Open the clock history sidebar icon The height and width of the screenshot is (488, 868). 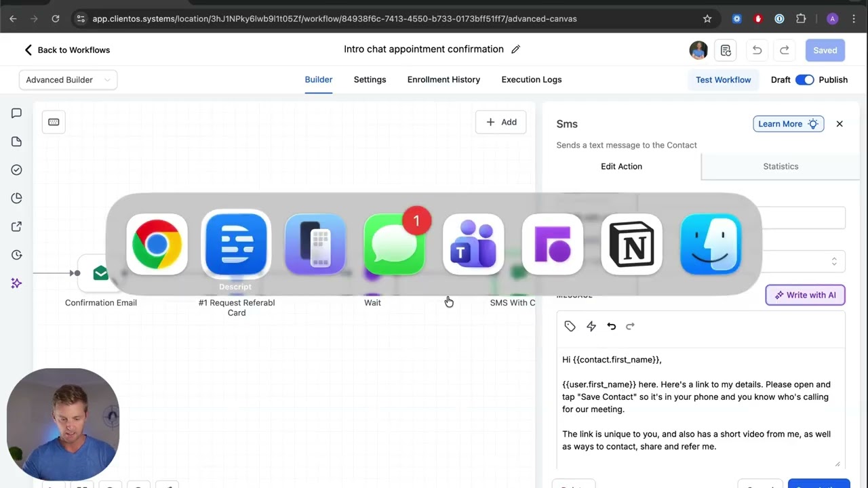coord(16,255)
